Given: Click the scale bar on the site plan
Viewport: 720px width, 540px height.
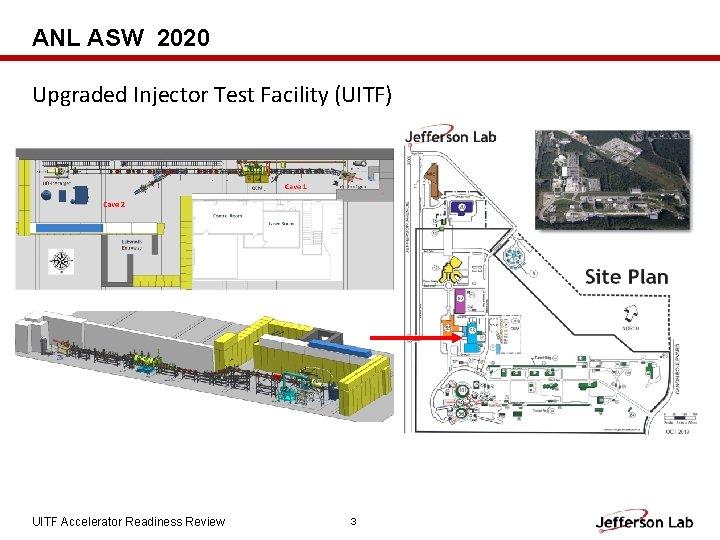Looking at the screenshot, I should (680, 417).
